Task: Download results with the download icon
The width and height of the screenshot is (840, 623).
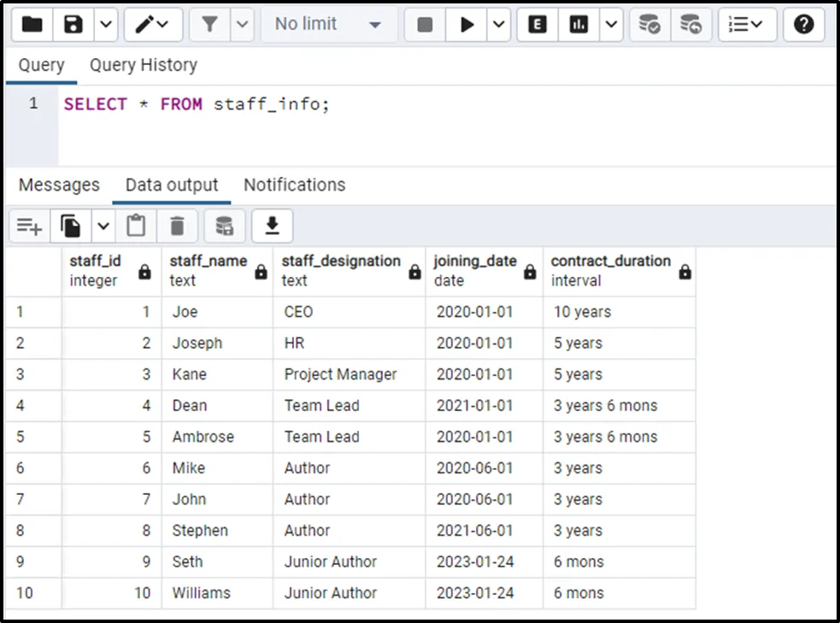Action: coord(272,226)
